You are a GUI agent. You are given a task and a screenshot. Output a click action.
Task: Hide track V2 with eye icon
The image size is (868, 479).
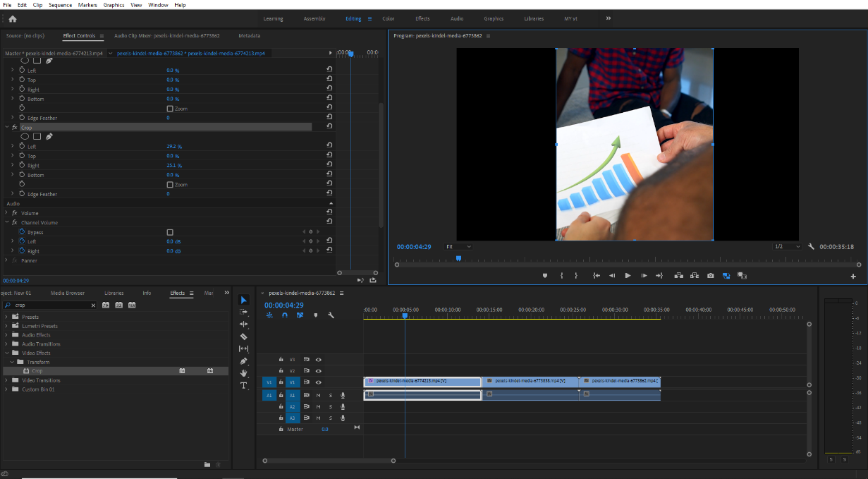click(x=318, y=370)
